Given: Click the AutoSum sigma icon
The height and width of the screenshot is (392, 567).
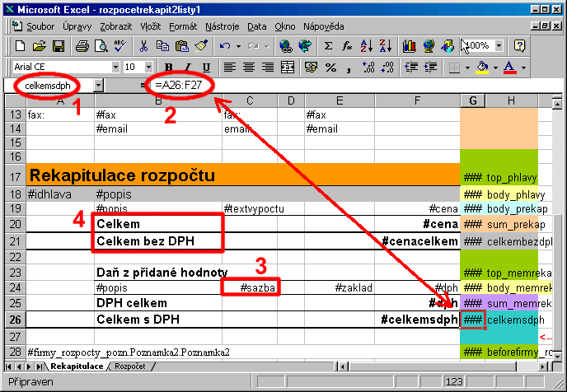Looking at the screenshot, I should [329, 46].
